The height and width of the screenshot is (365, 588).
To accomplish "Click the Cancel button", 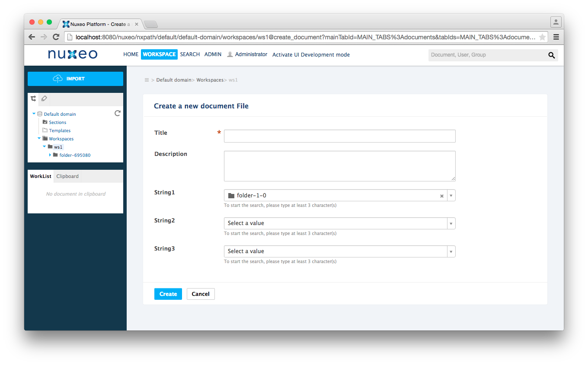I will (200, 294).
